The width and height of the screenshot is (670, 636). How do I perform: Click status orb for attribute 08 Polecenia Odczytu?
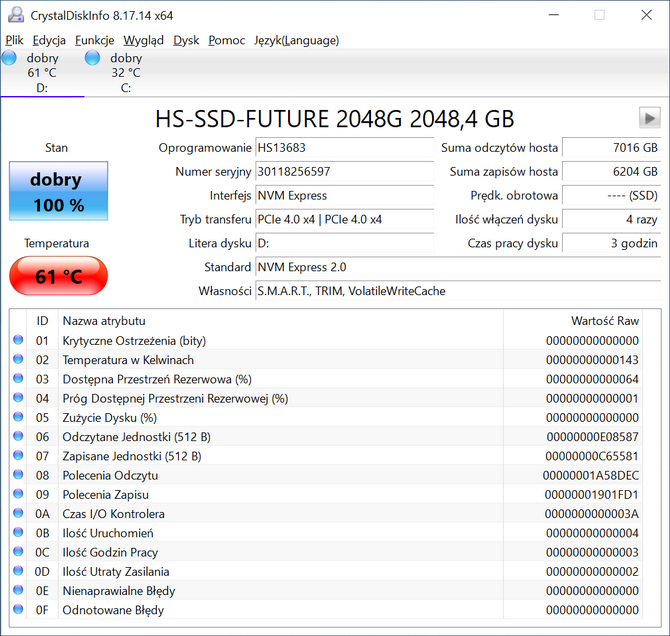[x=18, y=474]
